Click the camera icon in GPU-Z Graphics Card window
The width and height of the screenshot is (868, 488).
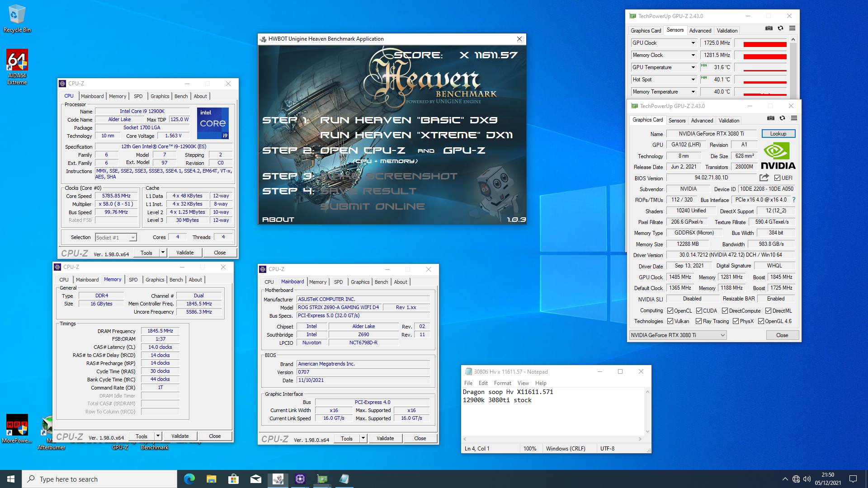[770, 118]
